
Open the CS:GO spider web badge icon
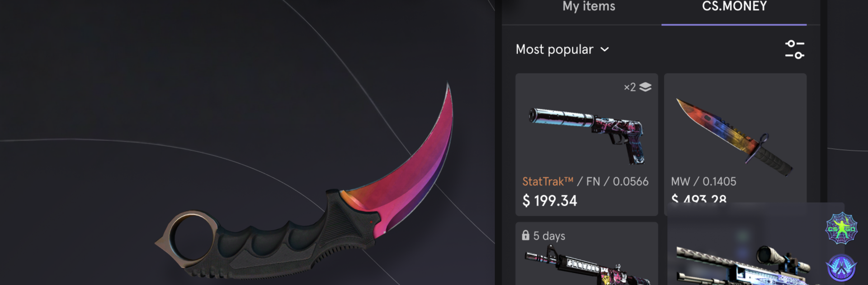pos(841,228)
